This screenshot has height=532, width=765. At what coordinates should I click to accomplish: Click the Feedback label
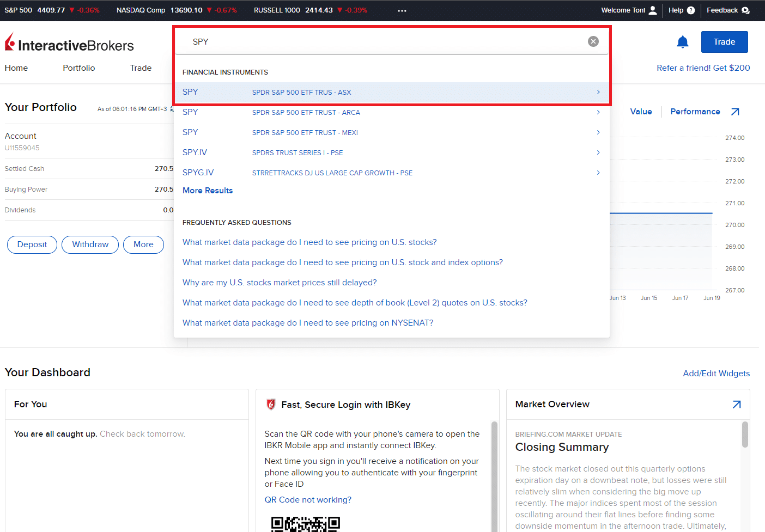click(x=722, y=10)
